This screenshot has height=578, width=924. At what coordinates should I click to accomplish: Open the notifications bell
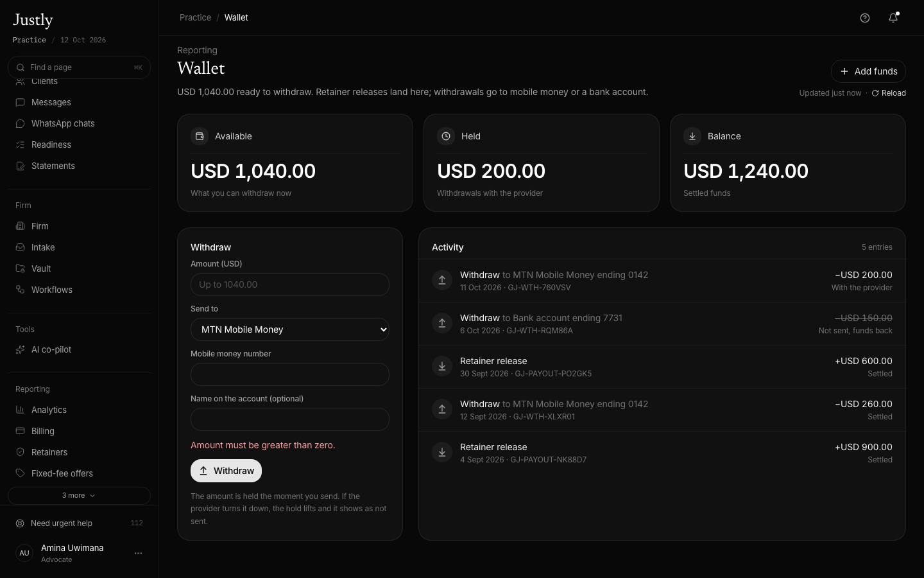tap(893, 18)
